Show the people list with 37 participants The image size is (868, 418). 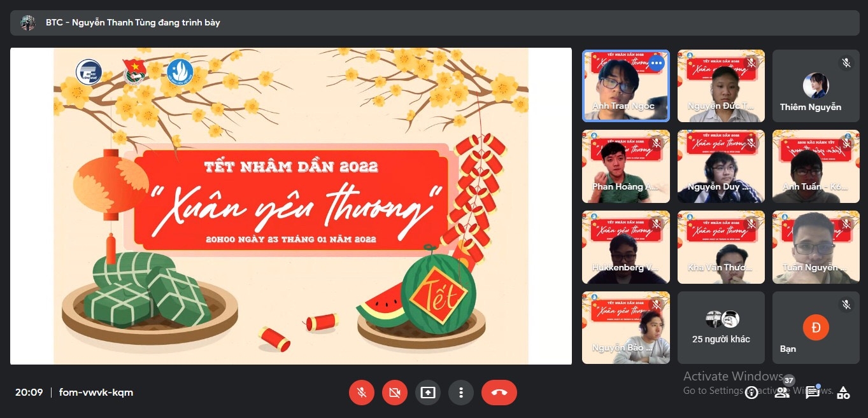point(782,392)
